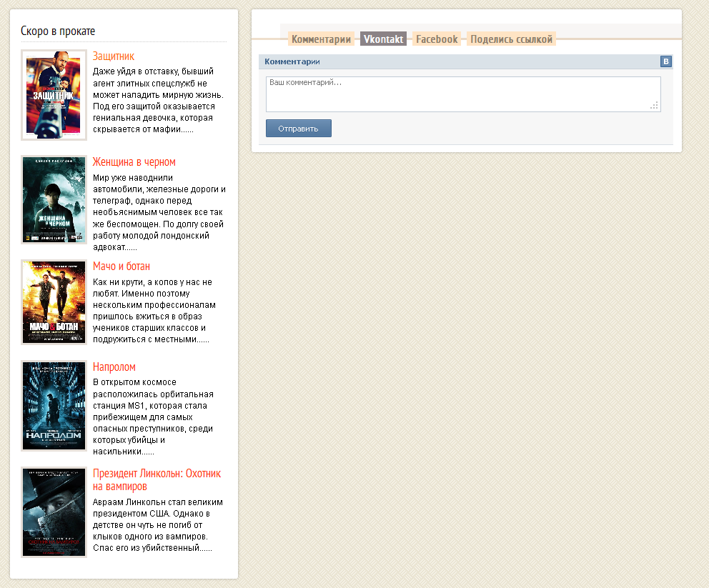Follow the Мачо и ботан title link
This screenshot has width=709, height=588.
point(122,266)
